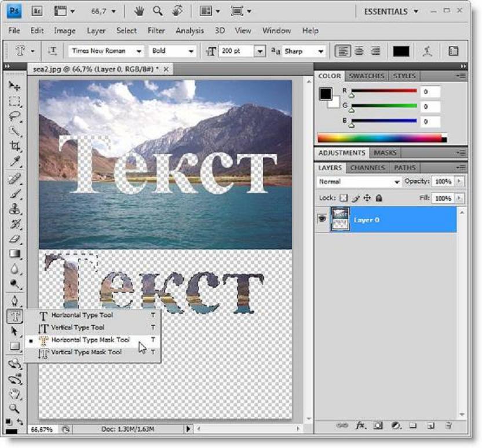482x448 pixels.
Task: Toggle the Character and Paragraph panels
Action: click(453, 51)
